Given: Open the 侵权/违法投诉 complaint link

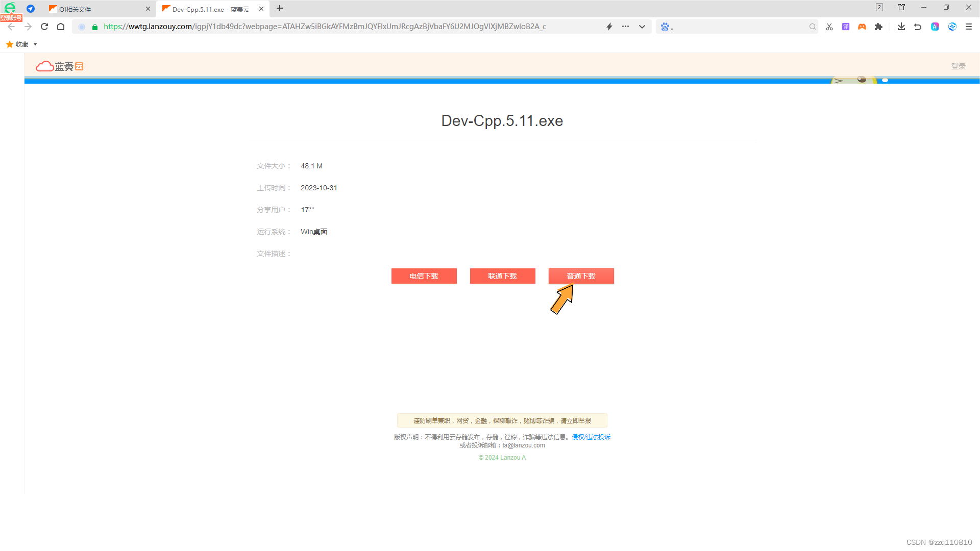Looking at the screenshot, I should 591,437.
